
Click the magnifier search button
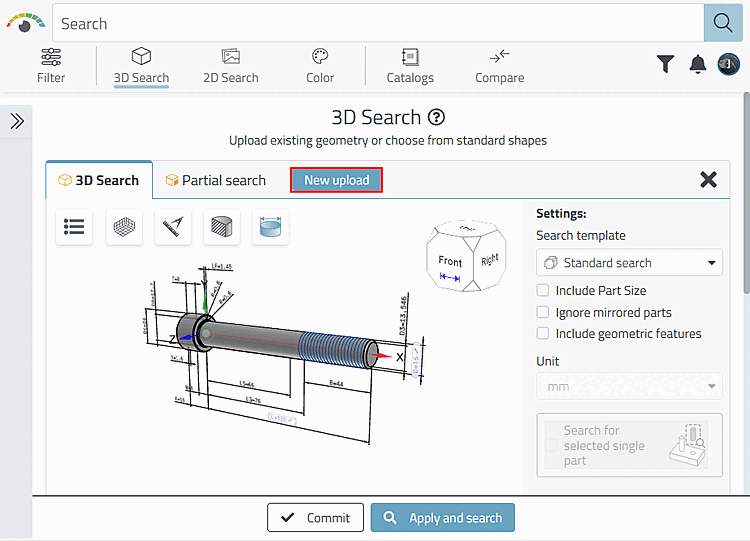coord(719,23)
